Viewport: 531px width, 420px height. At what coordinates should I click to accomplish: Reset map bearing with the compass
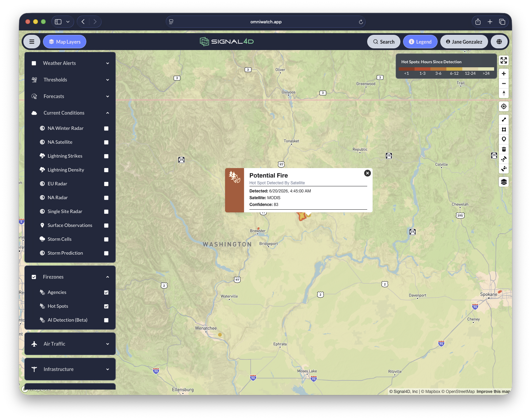504,93
